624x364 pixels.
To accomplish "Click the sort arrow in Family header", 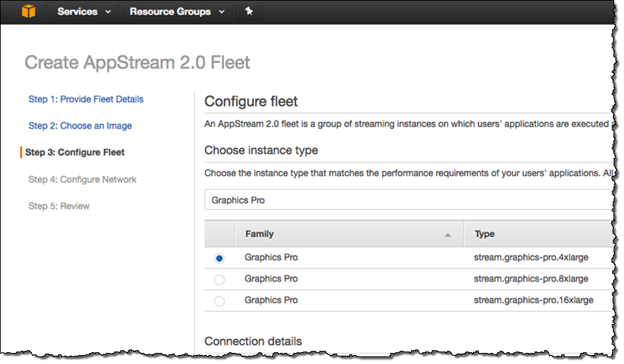I will point(448,235).
